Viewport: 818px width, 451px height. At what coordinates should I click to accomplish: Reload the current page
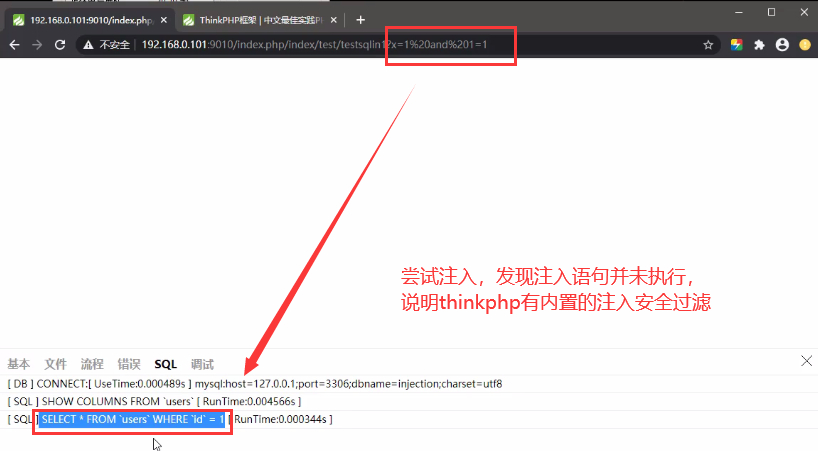tap(60, 45)
